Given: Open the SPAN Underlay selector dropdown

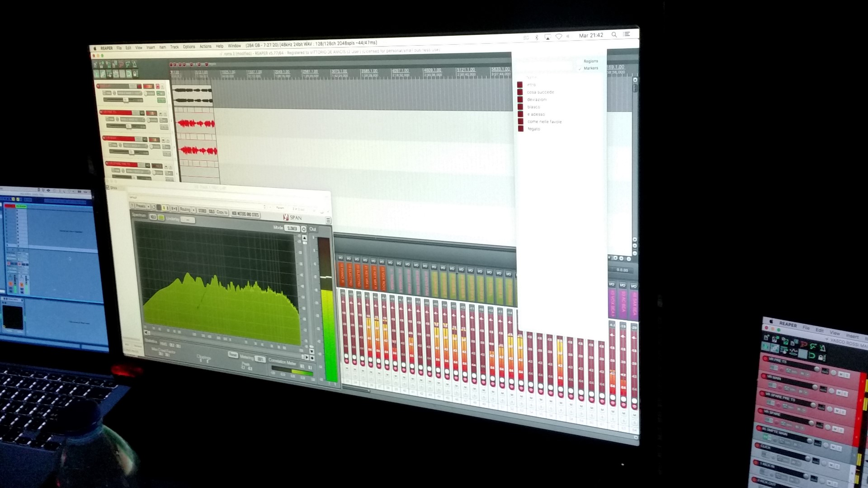Looking at the screenshot, I should click(188, 220).
